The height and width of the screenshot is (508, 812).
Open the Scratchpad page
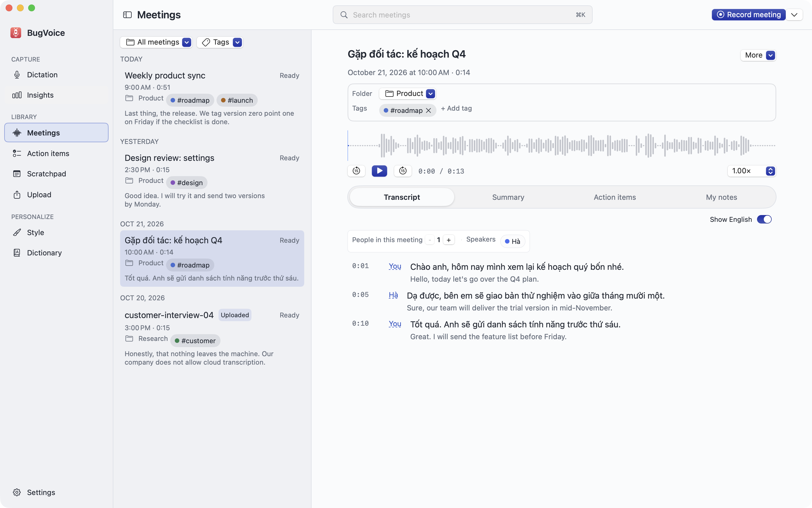(56, 174)
